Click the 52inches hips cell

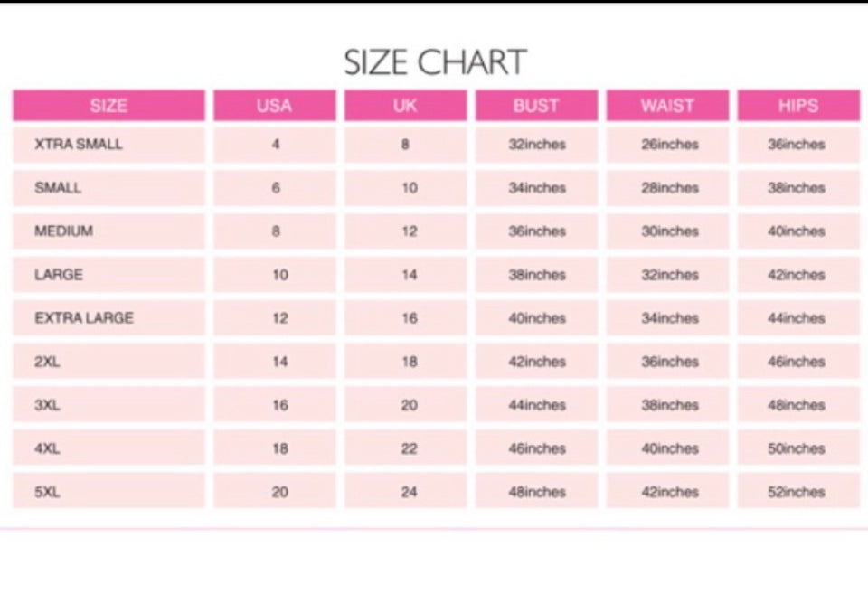(x=797, y=492)
